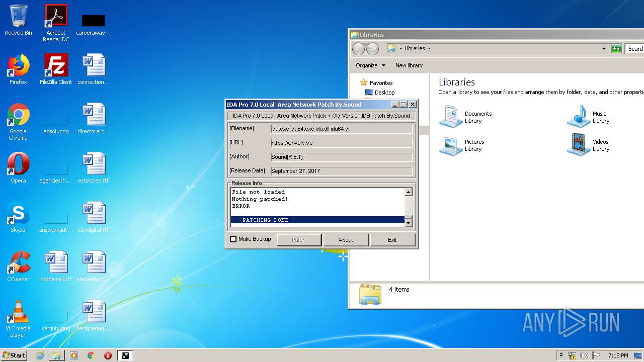Screen dimensions: 644x362
Task: Click the Filename field
Action: 341,129
